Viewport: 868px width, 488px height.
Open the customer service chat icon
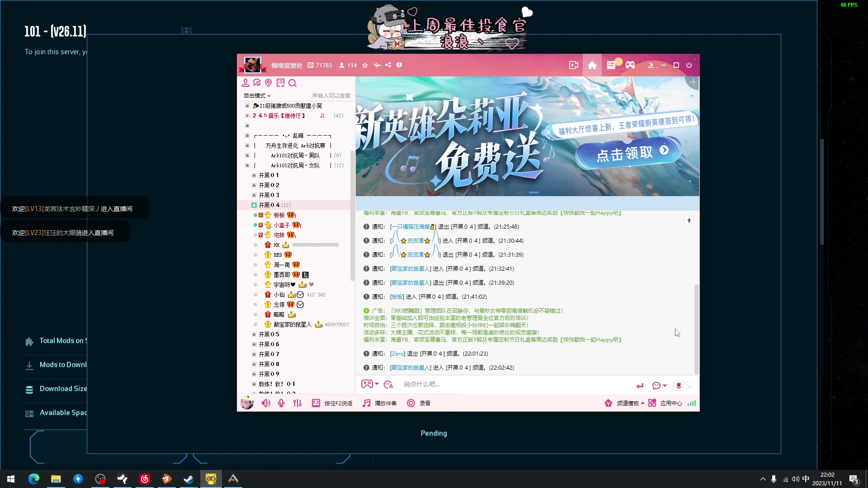click(257, 83)
